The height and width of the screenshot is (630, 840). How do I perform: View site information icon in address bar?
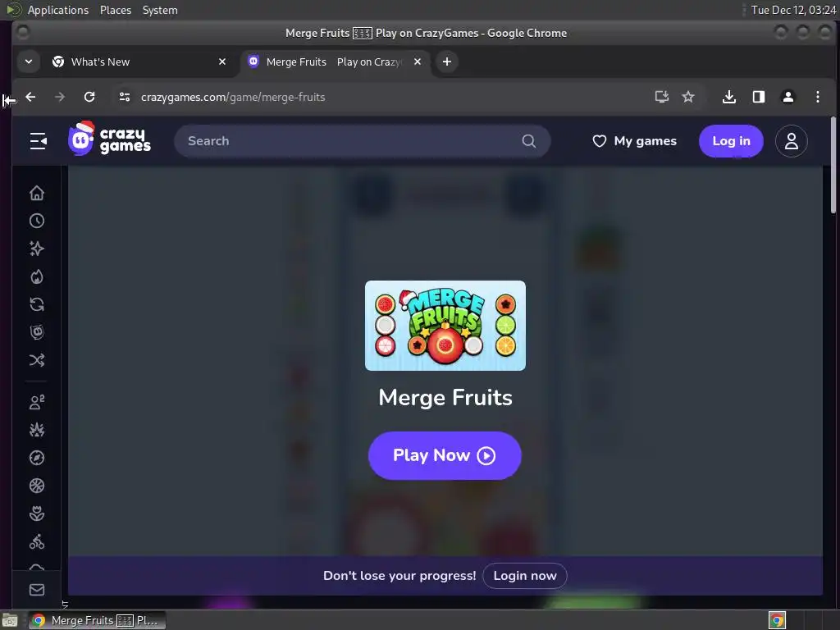click(x=125, y=97)
